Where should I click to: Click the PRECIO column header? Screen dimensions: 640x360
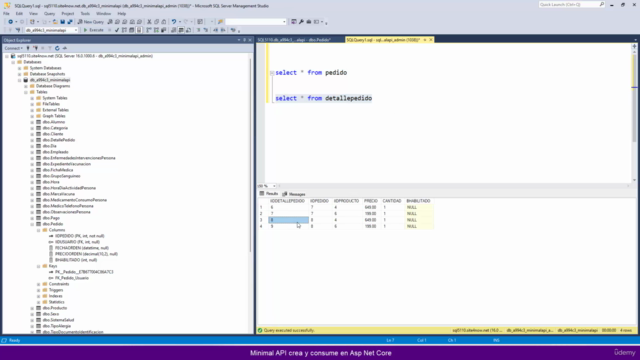click(x=371, y=201)
